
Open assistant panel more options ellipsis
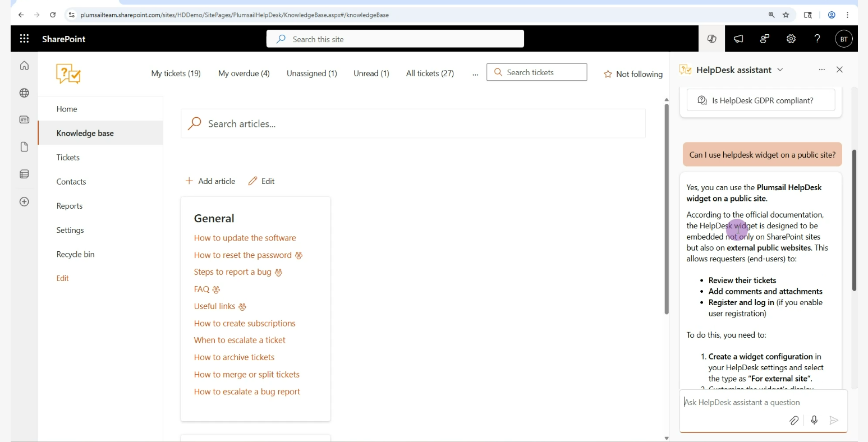[822, 70]
